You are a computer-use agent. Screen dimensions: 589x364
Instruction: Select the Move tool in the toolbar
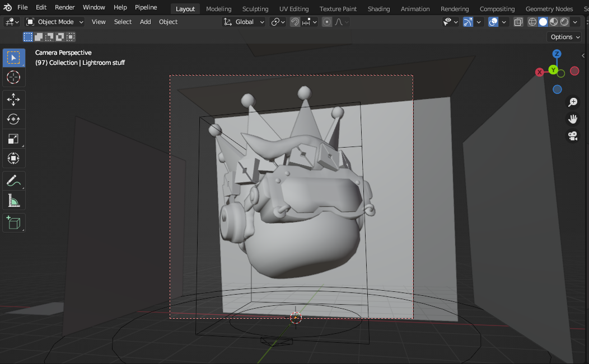point(13,100)
